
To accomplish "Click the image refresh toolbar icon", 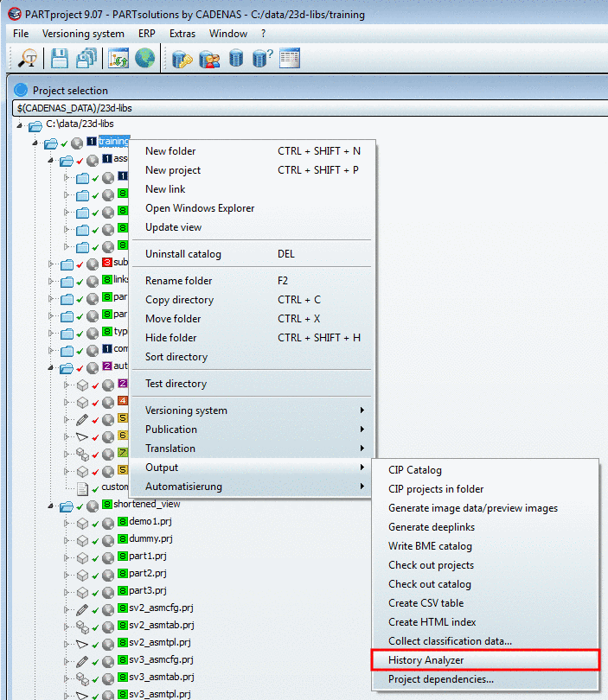I will tap(118, 58).
